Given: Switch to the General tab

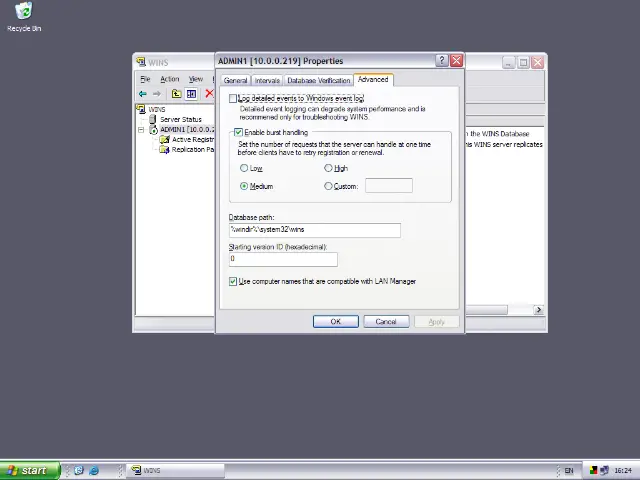Looking at the screenshot, I should 236,80.
